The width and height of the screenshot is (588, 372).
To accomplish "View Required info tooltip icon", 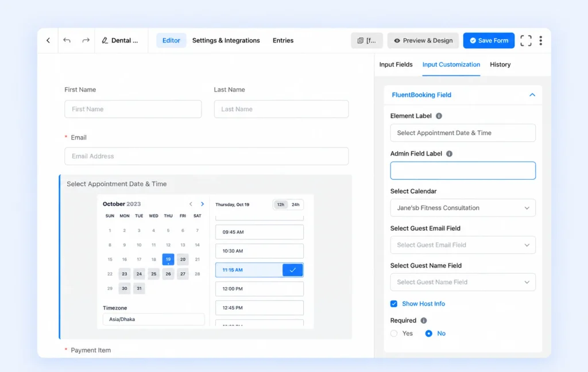I will pos(424,321).
